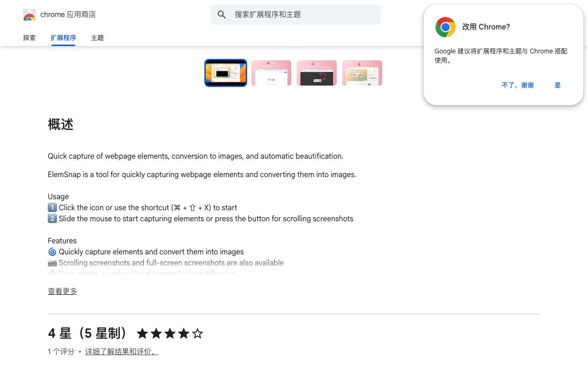This screenshot has height=368, width=588.
Task: Click the Chrome Web Store logo icon
Action: coord(29,15)
